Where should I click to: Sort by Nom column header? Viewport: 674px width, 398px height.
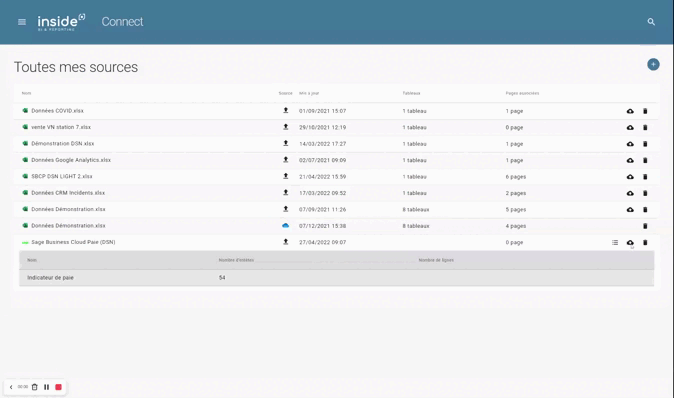(26, 93)
